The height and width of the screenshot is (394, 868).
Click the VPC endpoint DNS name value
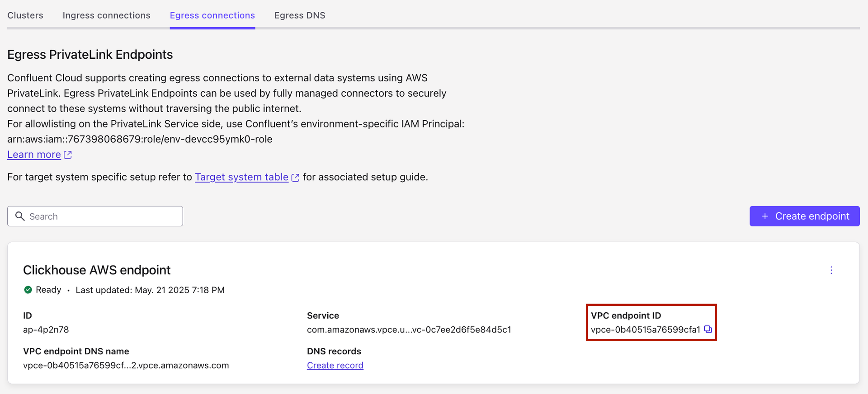(126, 366)
